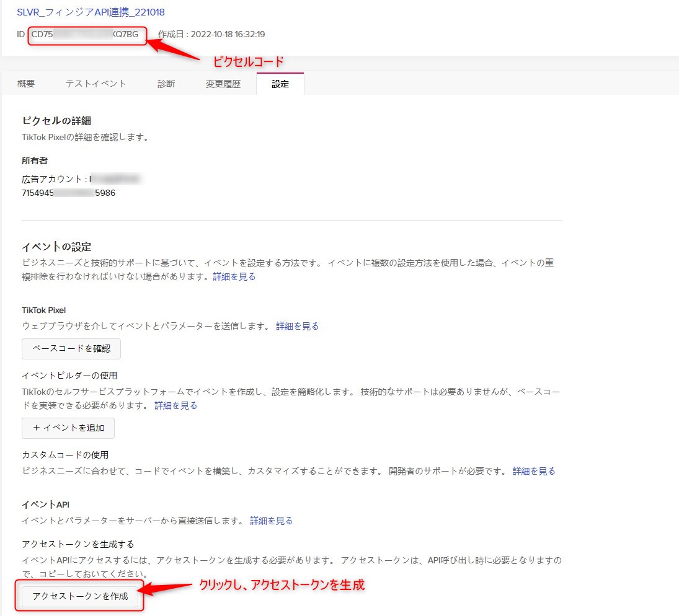Screen dimensions: 679x616
Task: Follow 詳細を見る link for カスタムコードの使用
Action: (534, 471)
